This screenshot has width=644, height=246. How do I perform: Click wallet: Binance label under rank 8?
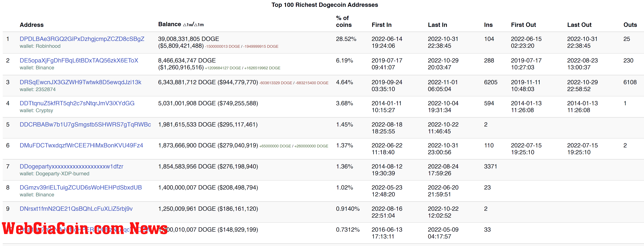click(37, 194)
